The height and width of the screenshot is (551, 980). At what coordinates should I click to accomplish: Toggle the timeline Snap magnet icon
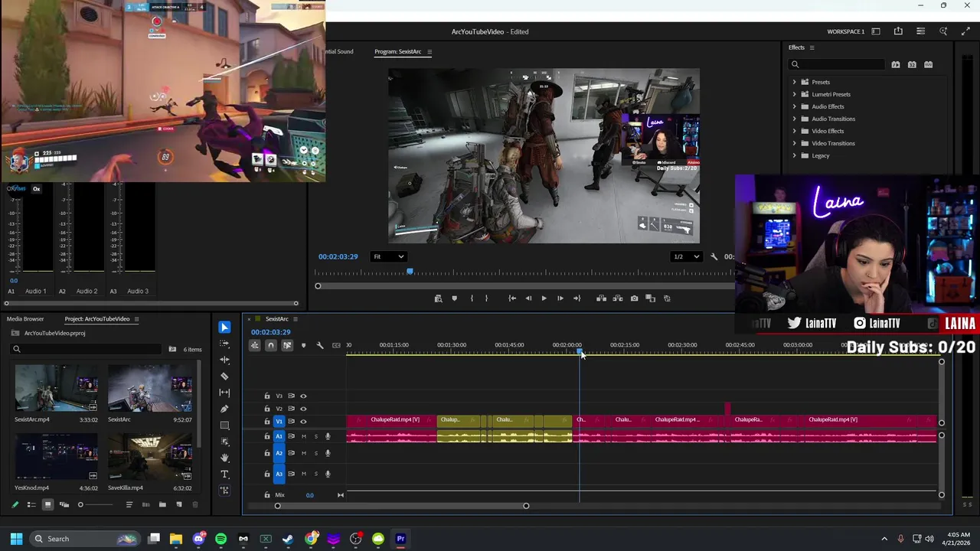click(270, 345)
